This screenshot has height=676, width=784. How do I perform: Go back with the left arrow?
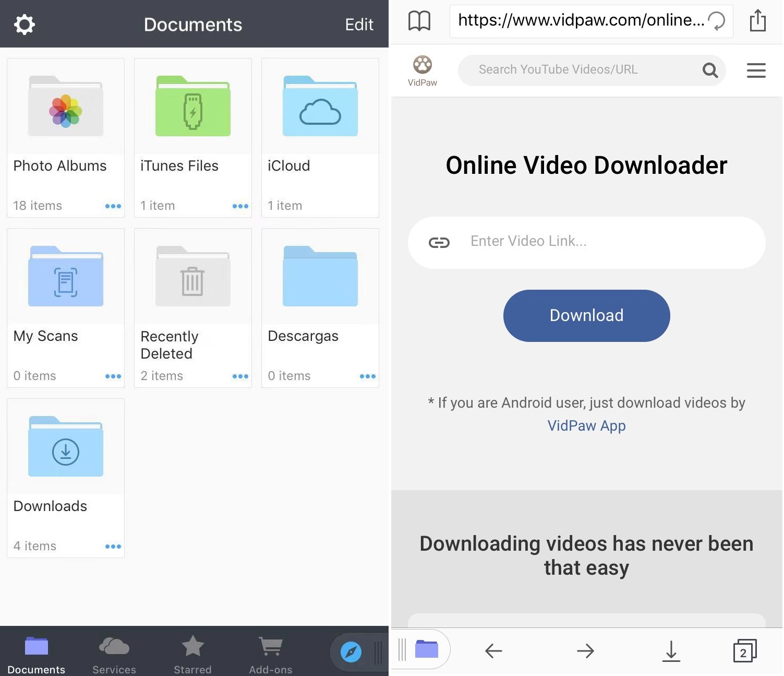click(493, 651)
